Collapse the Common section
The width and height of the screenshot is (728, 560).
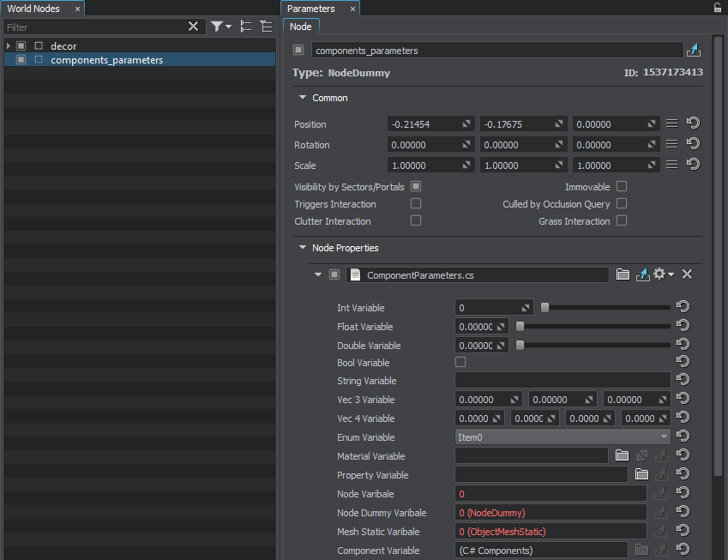(x=303, y=98)
